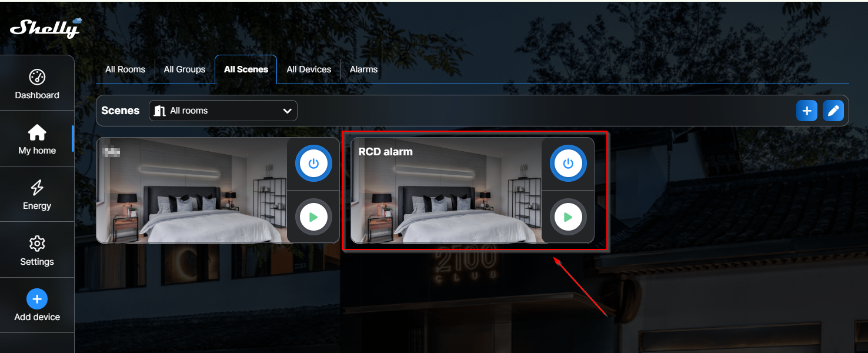Open the Alarms tab
This screenshot has width=868, height=353.
click(x=363, y=69)
